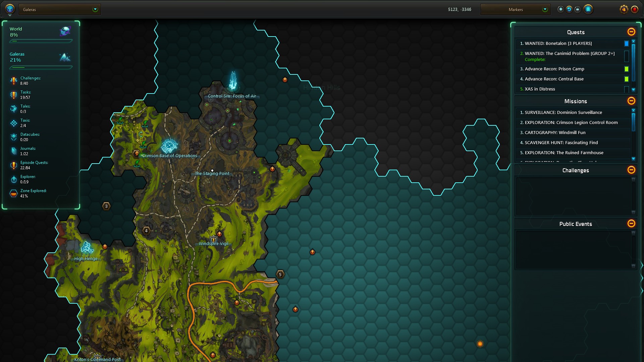Viewport: 644px width, 362px height.
Task: Click the Galeras 21% progress bar
Action: (x=41, y=68)
